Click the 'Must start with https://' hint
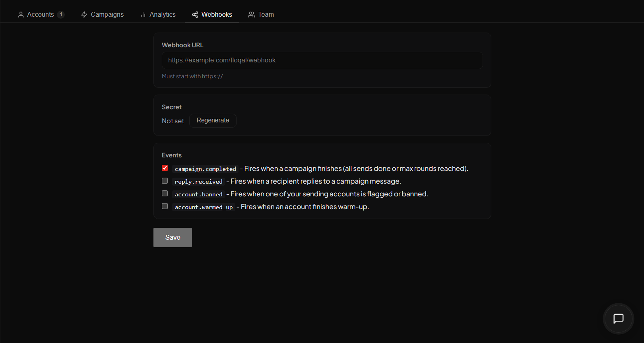644x343 pixels. pos(192,76)
